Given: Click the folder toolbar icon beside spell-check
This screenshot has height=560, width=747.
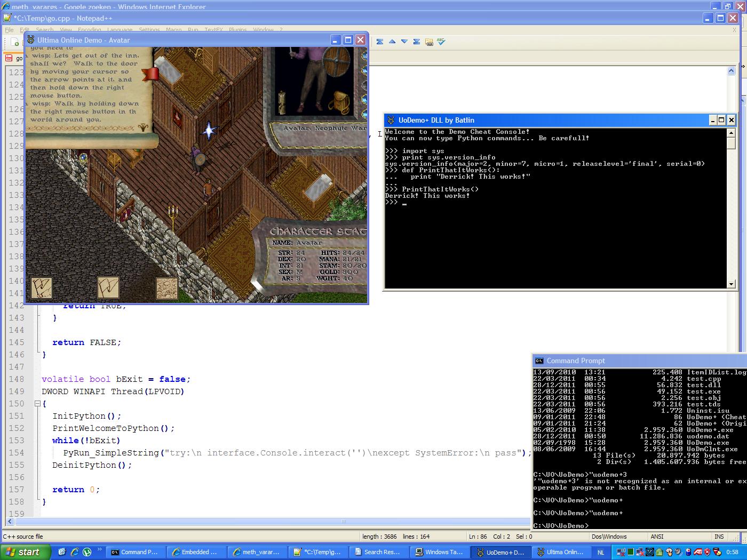Looking at the screenshot, I should [x=429, y=42].
